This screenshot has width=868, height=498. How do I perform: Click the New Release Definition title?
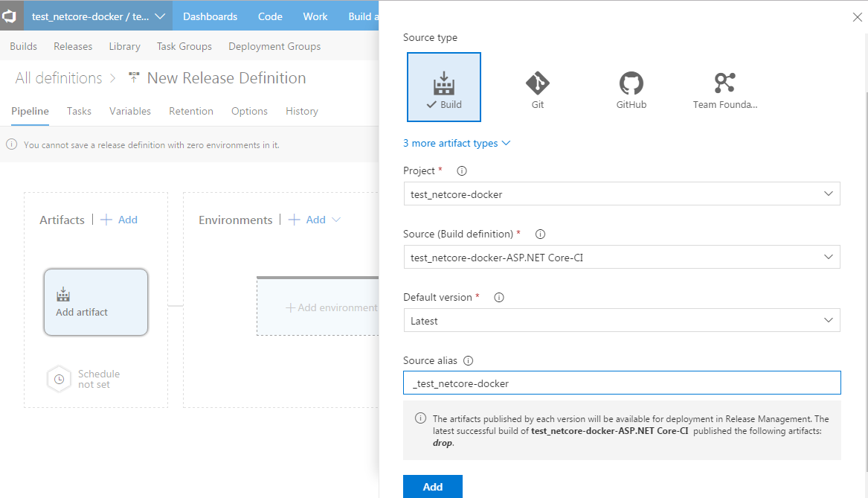click(x=226, y=78)
